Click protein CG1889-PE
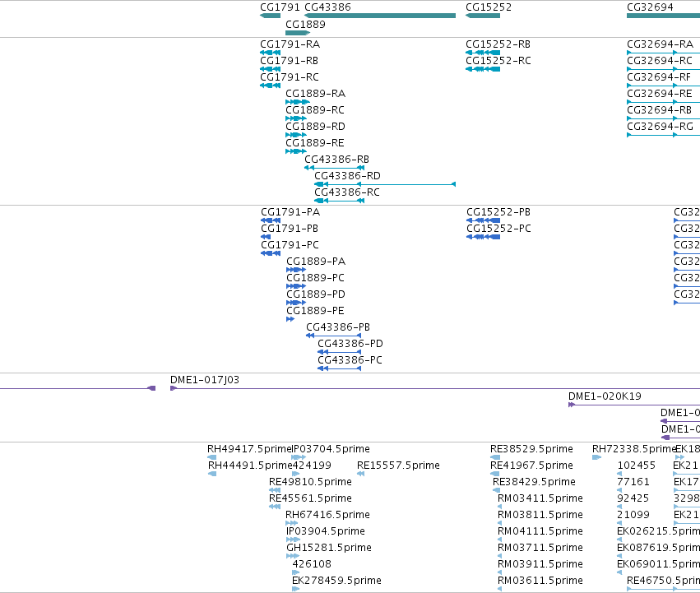 coord(290,319)
